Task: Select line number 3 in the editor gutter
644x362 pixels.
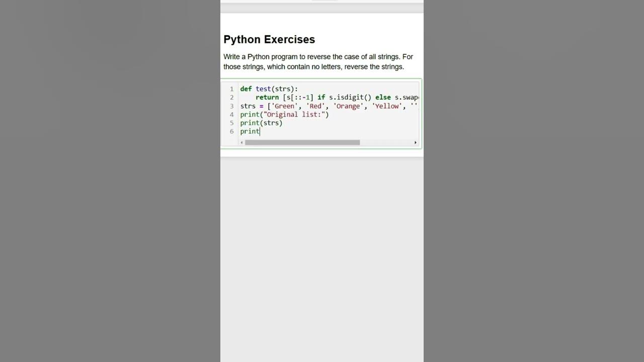Action: [231, 106]
